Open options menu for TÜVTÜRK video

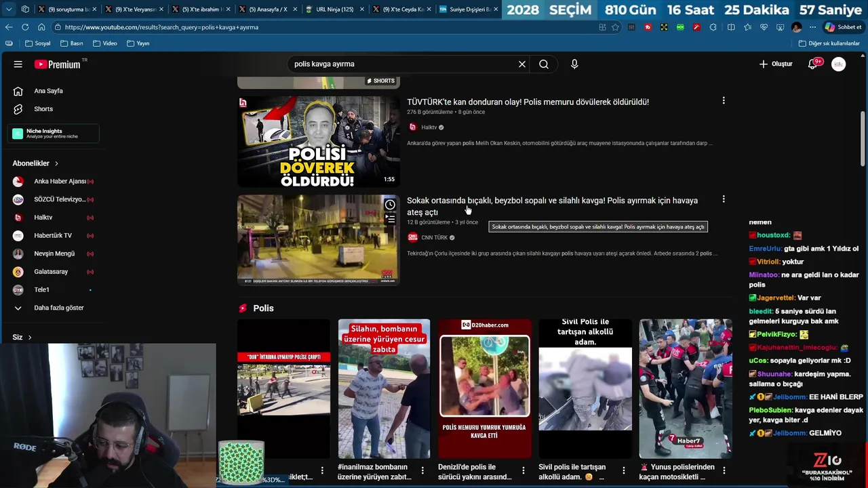[724, 101]
